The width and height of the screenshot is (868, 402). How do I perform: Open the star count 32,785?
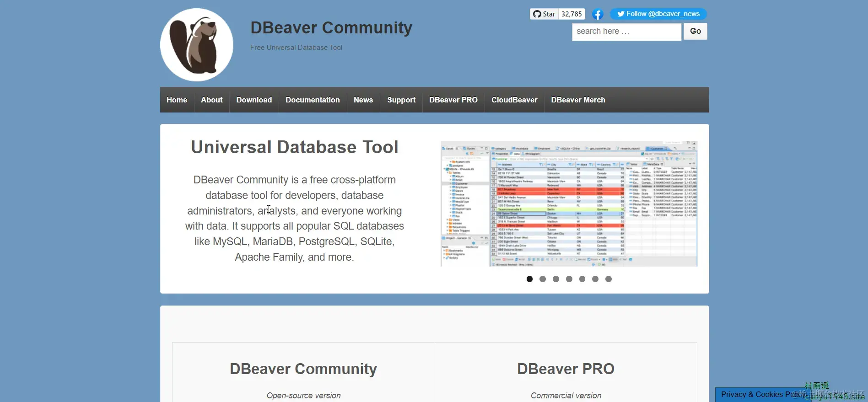click(571, 14)
